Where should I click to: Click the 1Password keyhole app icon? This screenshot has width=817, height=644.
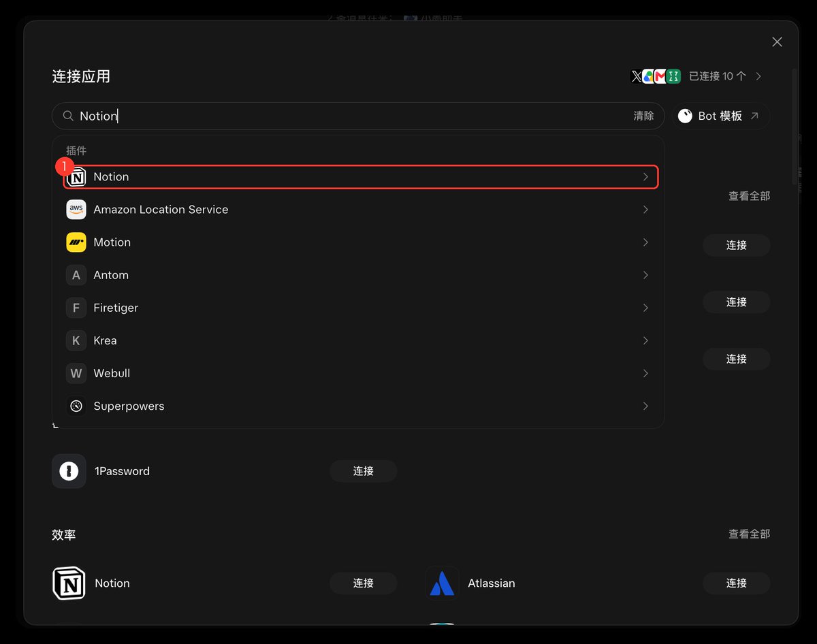(69, 471)
